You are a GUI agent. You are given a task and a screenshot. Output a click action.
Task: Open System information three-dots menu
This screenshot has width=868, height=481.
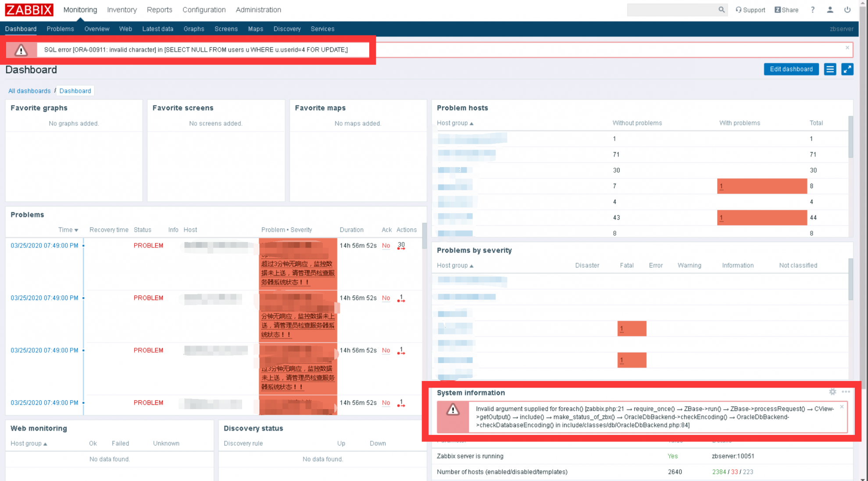point(846,392)
